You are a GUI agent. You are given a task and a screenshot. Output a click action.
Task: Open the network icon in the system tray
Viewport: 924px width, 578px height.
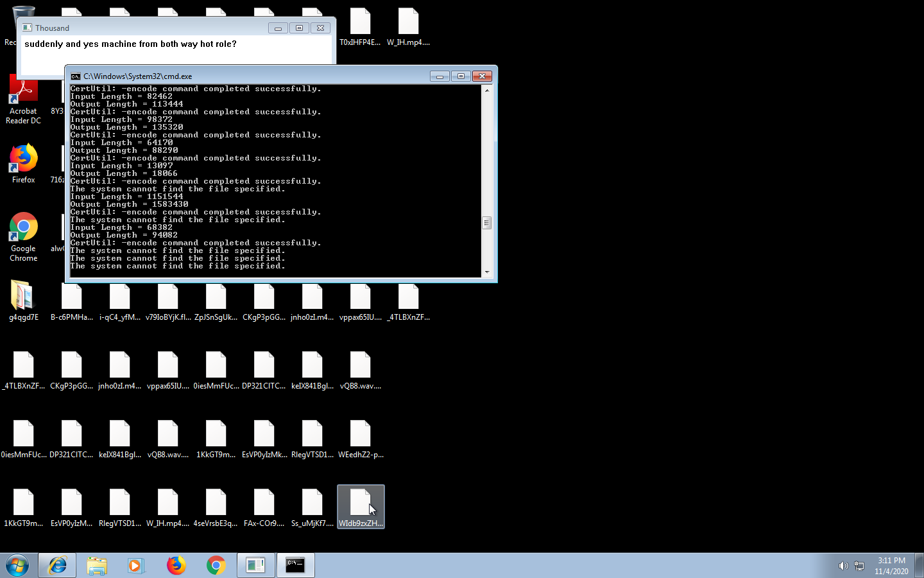click(859, 566)
